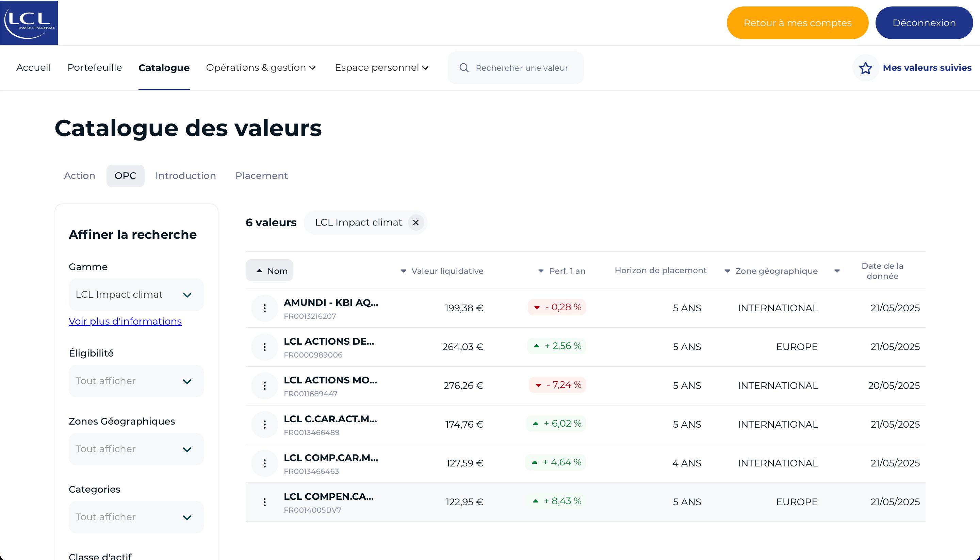This screenshot has width=980, height=560.
Task: Sort table by Nom column
Action: coord(269,270)
